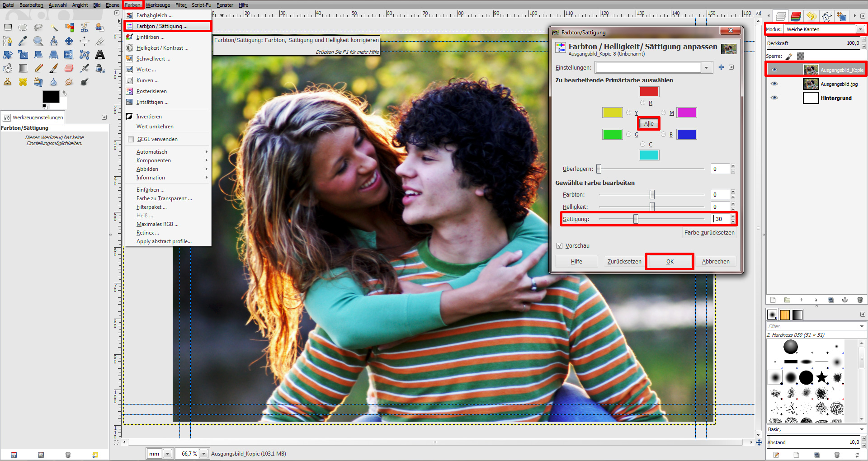The width and height of the screenshot is (868, 461).
Task: Select the R radio button for red
Action: click(x=642, y=103)
